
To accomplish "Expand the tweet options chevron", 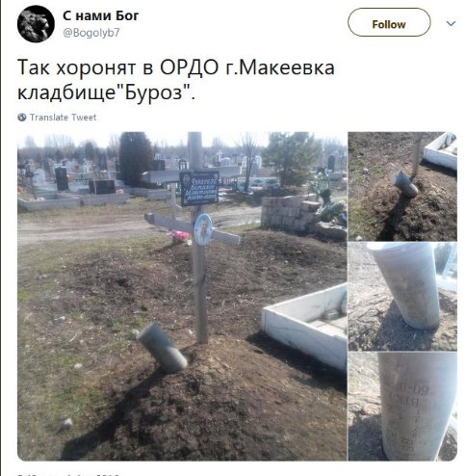I will pyautogui.click(x=451, y=23).
